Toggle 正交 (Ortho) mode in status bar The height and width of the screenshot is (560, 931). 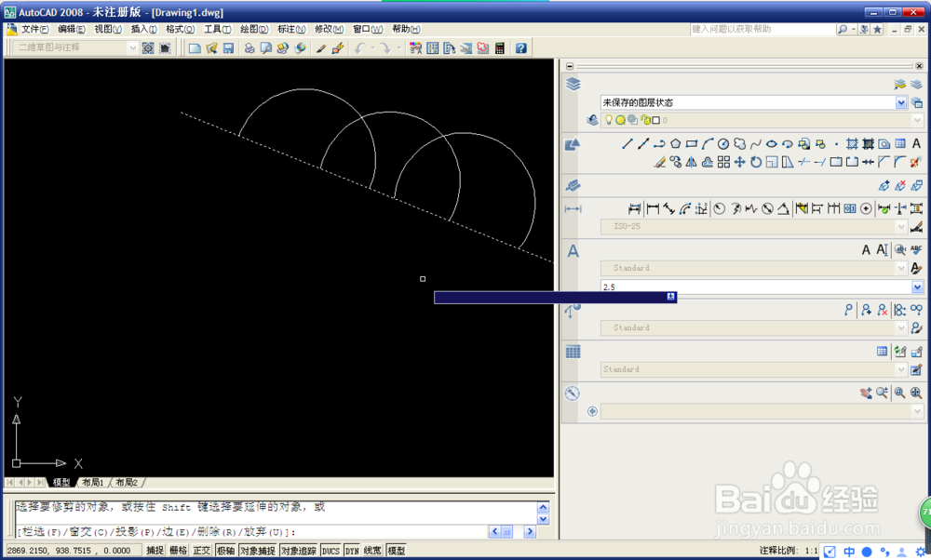202,551
